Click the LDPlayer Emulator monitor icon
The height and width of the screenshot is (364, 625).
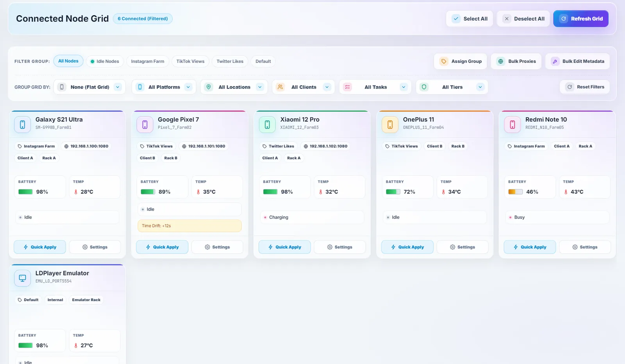22,278
